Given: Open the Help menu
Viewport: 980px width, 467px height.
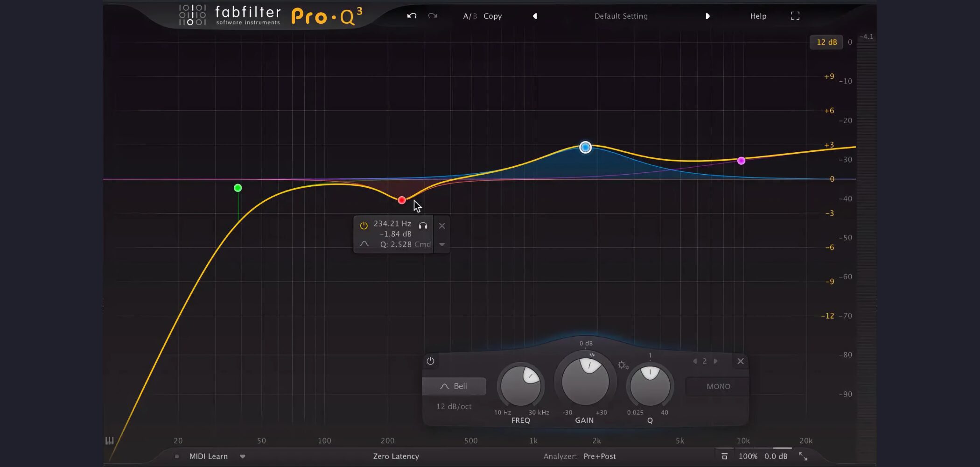Looking at the screenshot, I should click(x=758, y=16).
